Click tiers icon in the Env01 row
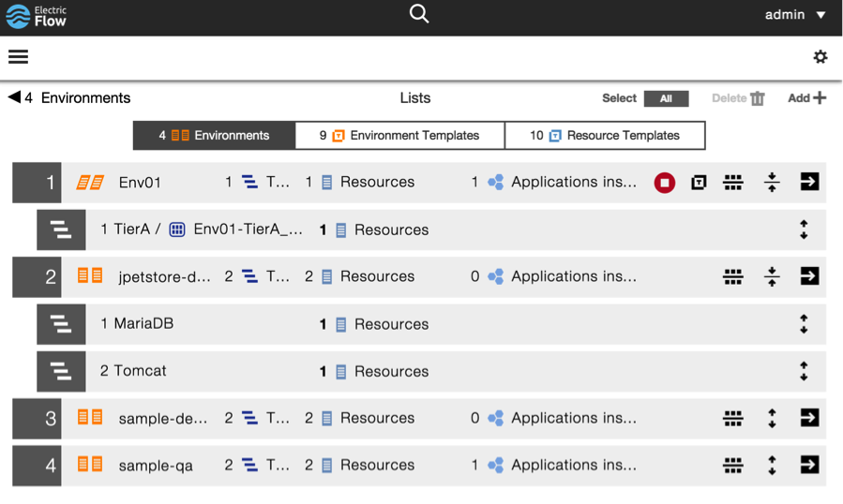Image resolution: width=843 pixels, height=504 pixels. click(x=249, y=182)
